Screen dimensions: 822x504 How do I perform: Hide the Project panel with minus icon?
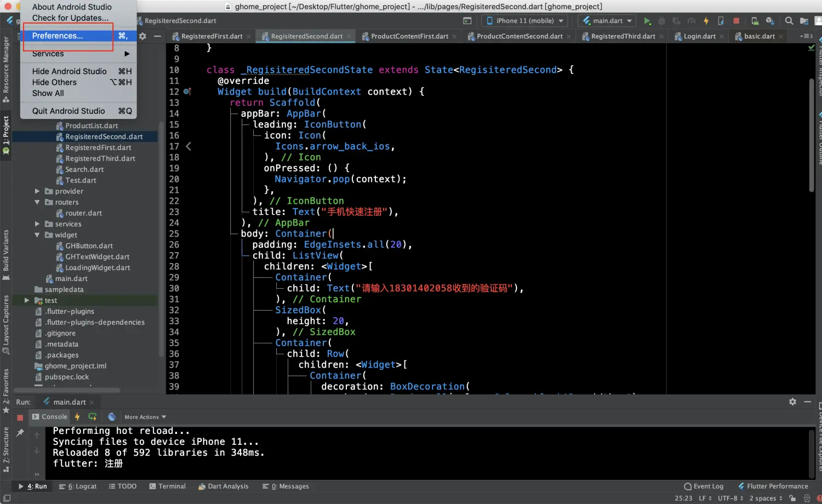tap(157, 36)
